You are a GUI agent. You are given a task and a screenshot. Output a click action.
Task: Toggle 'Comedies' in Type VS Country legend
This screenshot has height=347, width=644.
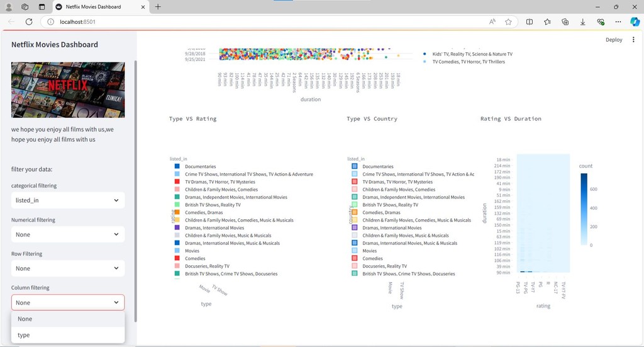(372, 259)
